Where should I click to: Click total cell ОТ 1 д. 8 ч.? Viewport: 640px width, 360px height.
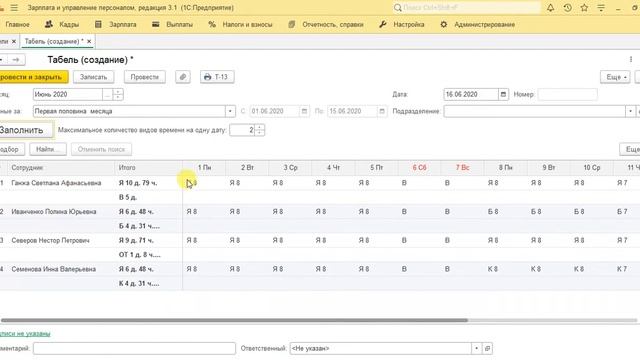coord(140,255)
